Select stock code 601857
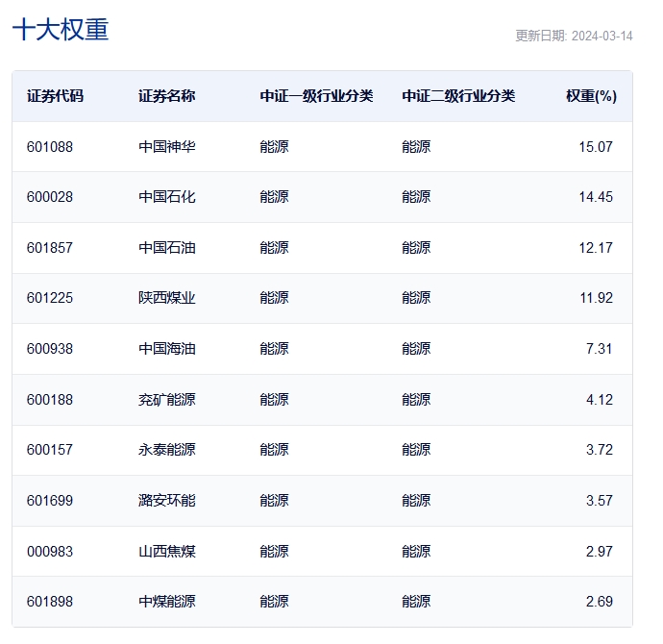This screenshot has height=644, width=663. [50, 247]
